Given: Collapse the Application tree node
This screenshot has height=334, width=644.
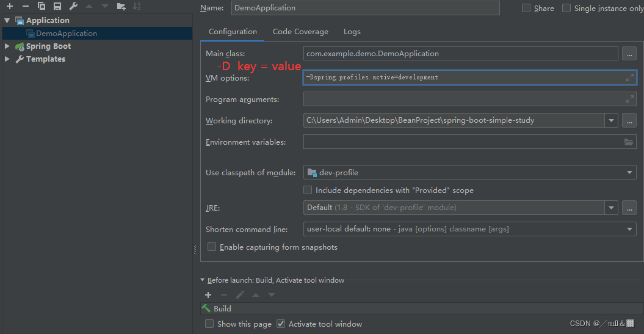Looking at the screenshot, I should point(7,21).
